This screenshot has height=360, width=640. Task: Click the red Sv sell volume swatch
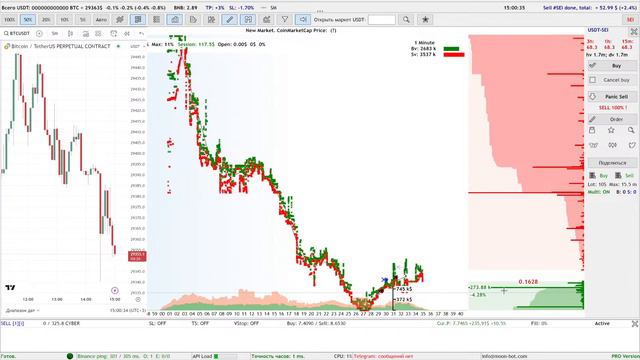pos(453,54)
